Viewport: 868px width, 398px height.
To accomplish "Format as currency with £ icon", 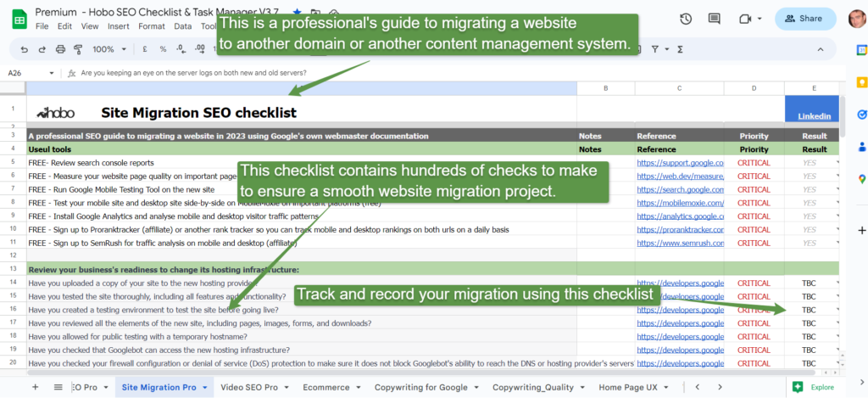I will 144,49.
